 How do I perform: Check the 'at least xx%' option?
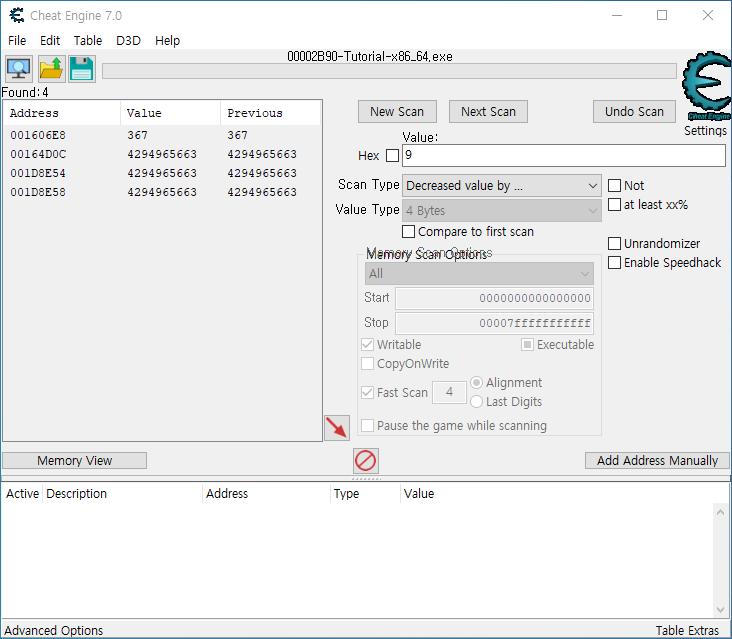pos(614,204)
